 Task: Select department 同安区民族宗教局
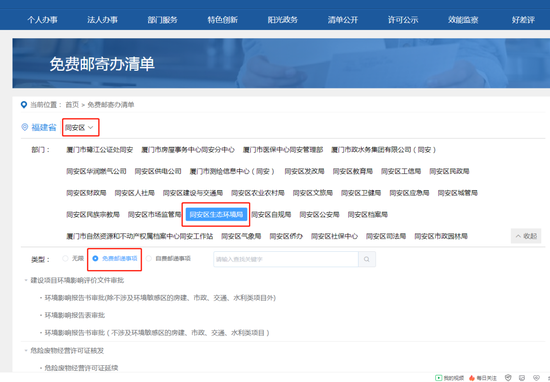(x=93, y=214)
